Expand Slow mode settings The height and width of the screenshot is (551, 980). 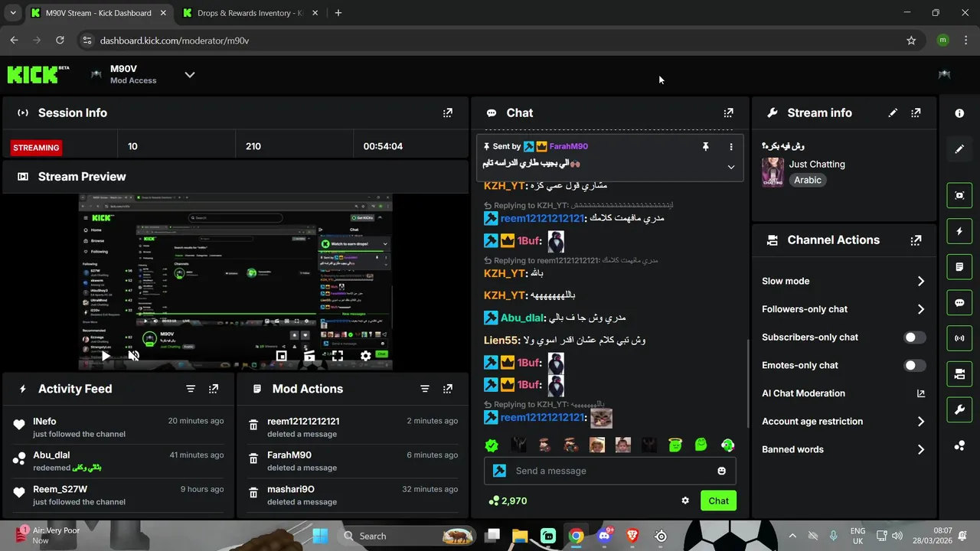click(844, 282)
